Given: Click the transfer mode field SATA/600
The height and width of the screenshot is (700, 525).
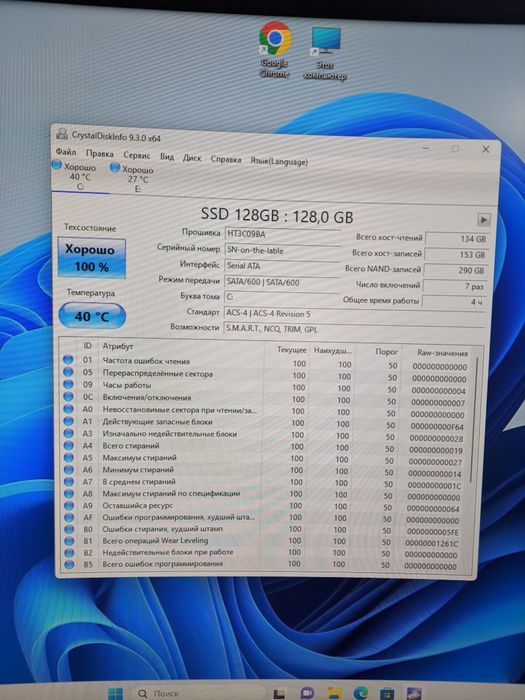Looking at the screenshot, I should click(281, 282).
